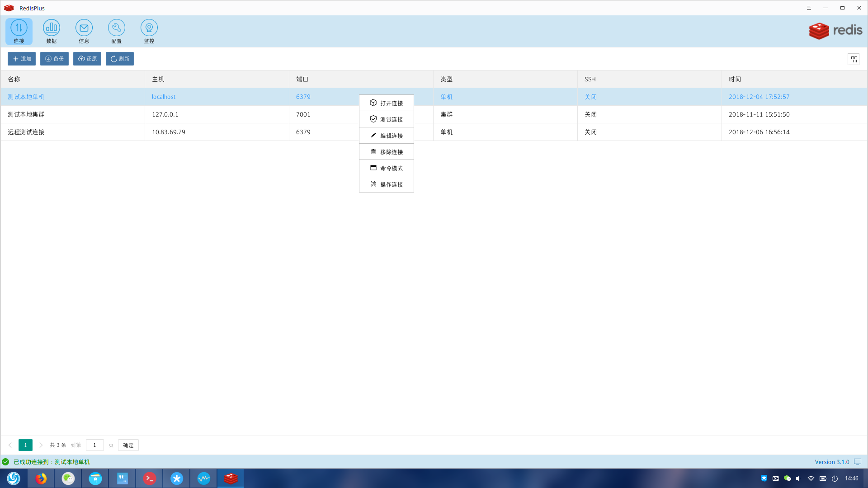868x488 pixels.
Task: Select 移除连接 in the context menu
Action: tap(387, 152)
